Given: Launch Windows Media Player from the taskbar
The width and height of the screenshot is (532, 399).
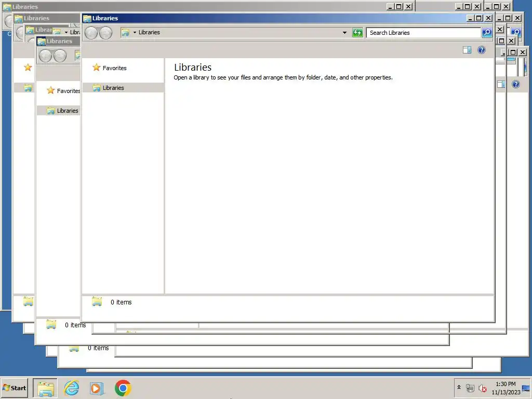Looking at the screenshot, I should point(97,388).
